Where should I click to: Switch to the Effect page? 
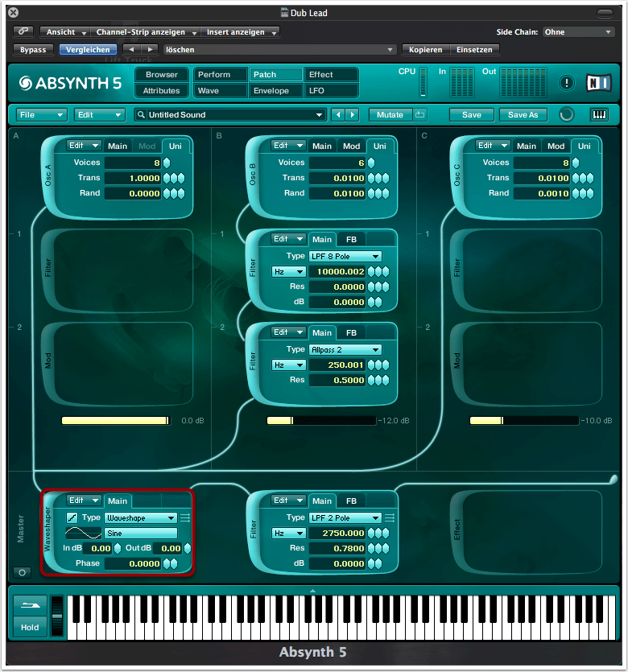click(x=331, y=75)
